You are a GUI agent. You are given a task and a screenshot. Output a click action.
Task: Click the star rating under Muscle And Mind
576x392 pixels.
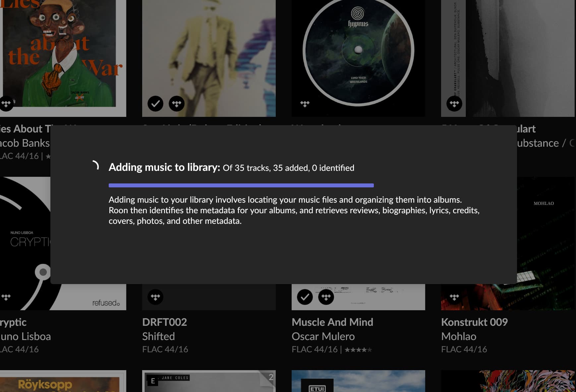[x=358, y=350]
